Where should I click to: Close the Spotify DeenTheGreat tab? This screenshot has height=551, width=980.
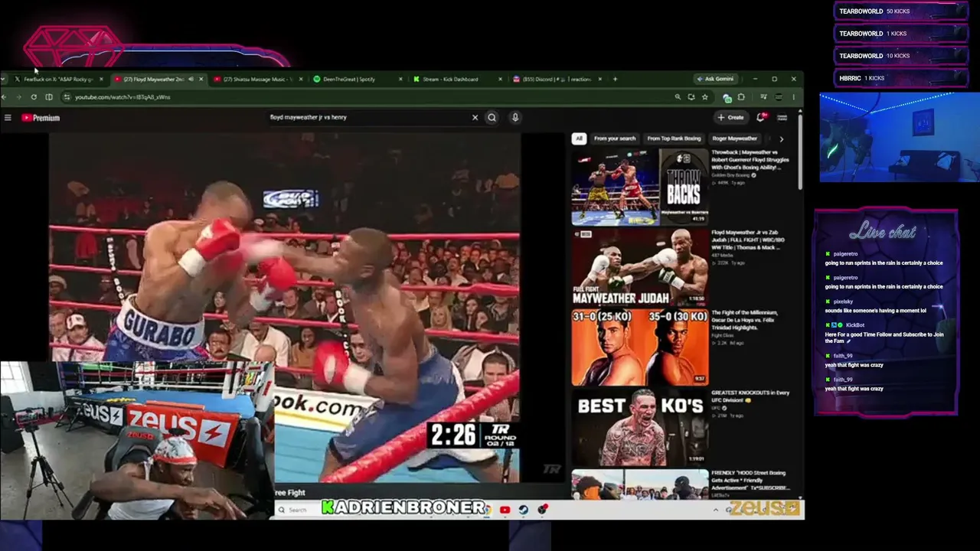[x=400, y=79]
